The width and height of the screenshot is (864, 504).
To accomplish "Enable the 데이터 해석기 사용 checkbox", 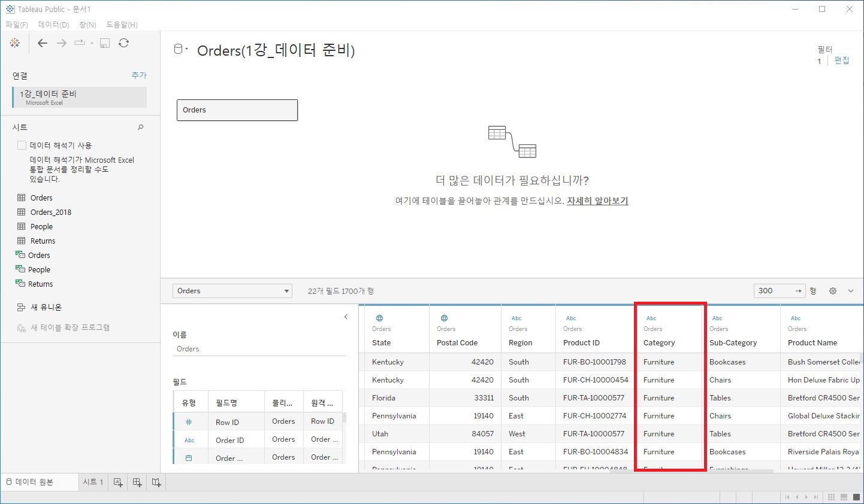I will [x=22, y=145].
